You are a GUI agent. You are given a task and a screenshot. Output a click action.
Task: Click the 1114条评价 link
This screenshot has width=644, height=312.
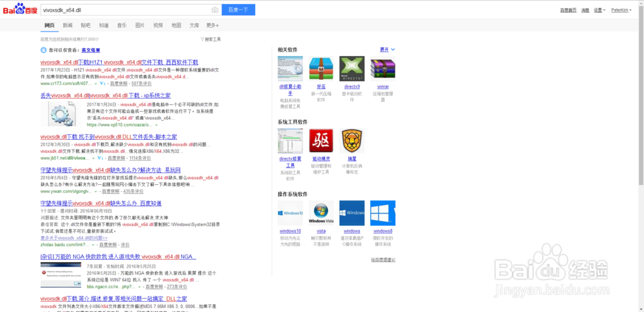click(140, 158)
